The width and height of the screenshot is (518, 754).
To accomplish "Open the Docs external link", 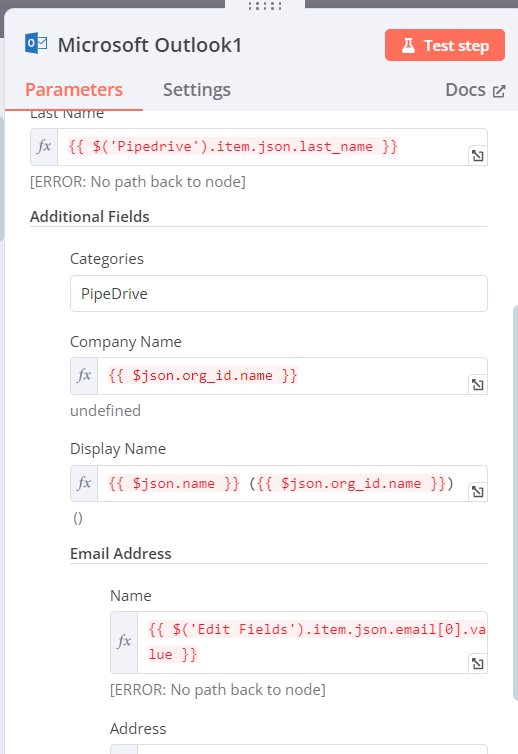I will [x=475, y=90].
